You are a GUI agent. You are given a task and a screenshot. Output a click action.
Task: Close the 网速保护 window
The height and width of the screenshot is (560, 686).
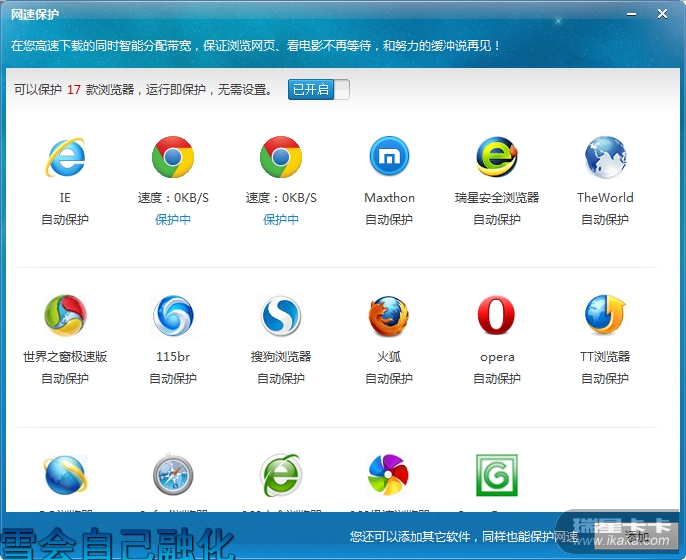tap(662, 14)
